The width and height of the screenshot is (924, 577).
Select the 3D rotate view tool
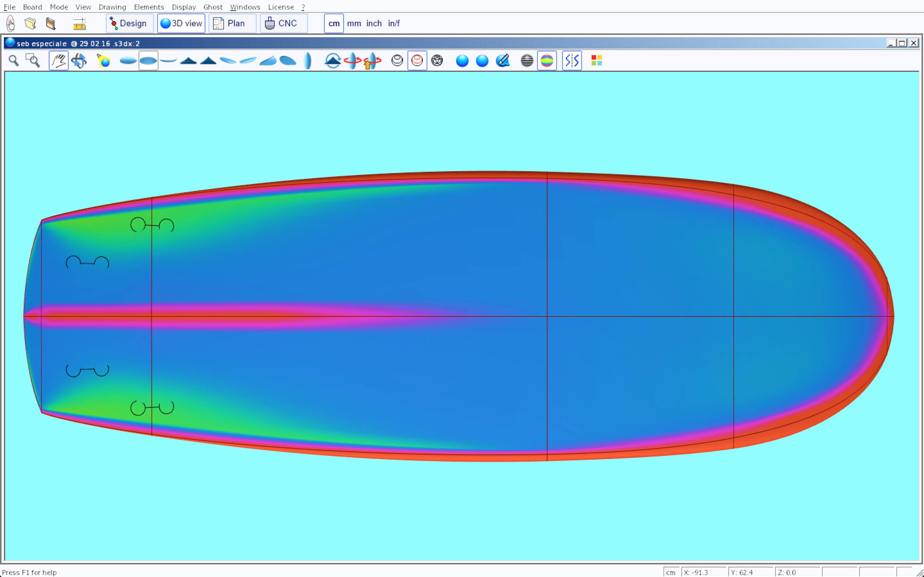click(79, 61)
